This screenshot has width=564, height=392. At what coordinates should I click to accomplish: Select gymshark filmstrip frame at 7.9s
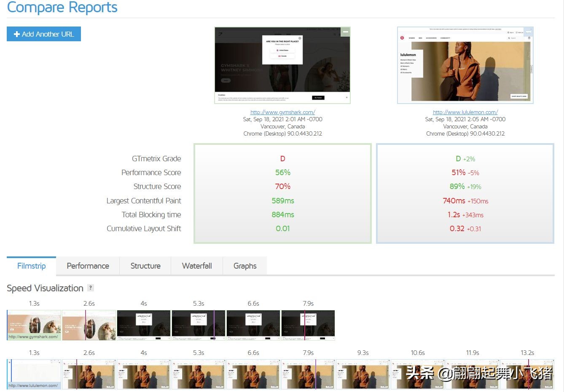tap(308, 325)
